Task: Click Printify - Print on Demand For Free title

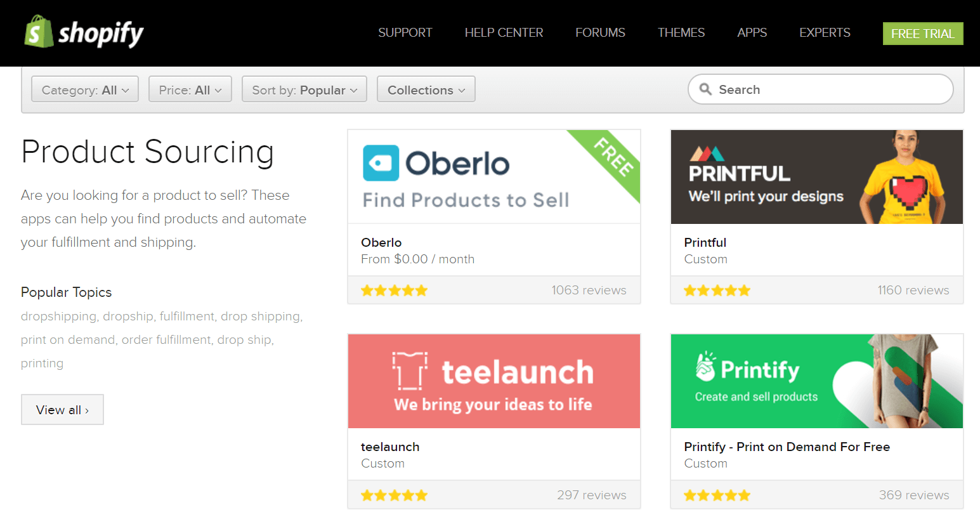Action: pos(787,447)
